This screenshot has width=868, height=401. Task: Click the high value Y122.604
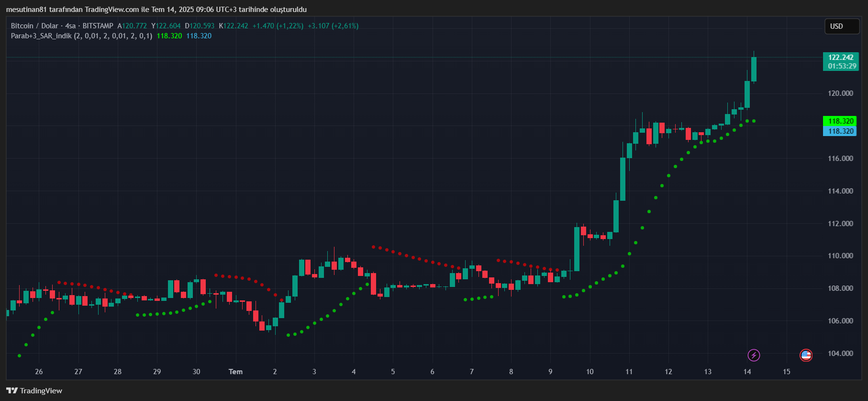click(166, 26)
